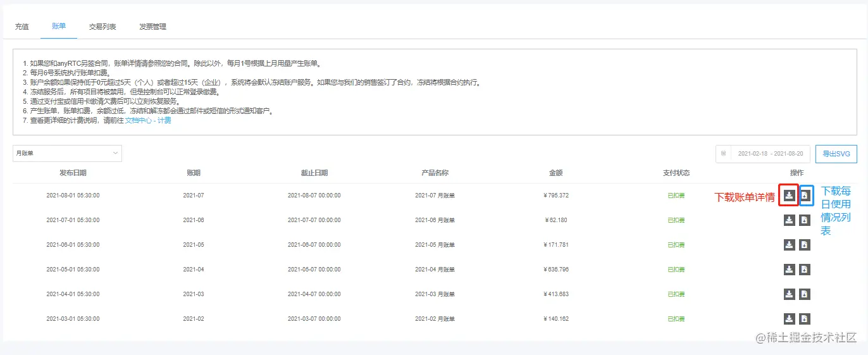Open the 月账单 bill type dropdown
The width and height of the screenshot is (868, 355).
(x=67, y=153)
